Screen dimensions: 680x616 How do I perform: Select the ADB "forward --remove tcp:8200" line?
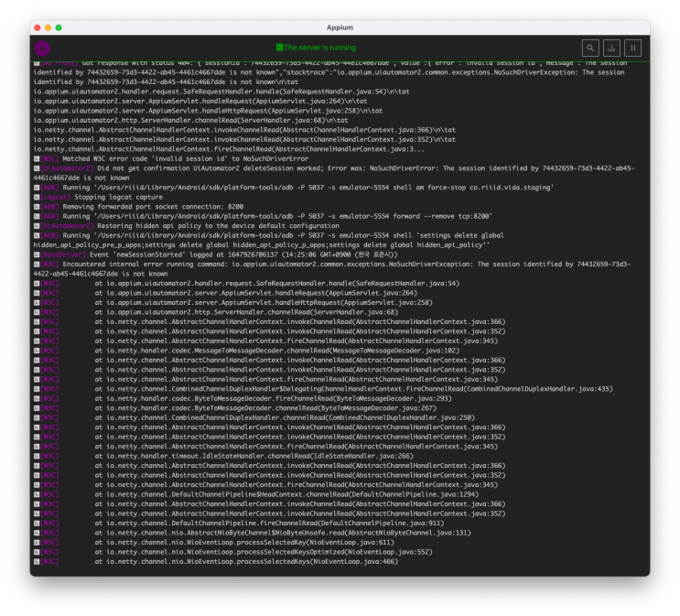pyautogui.click(x=263, y=216)
